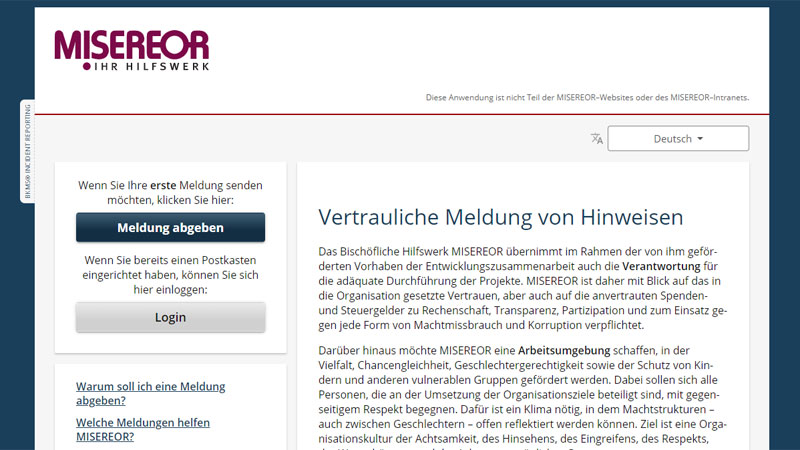Open 'Welche Meldungen helfen MISEREOR?' link
The height and width of the screenshot is (450, 800).
143,430
